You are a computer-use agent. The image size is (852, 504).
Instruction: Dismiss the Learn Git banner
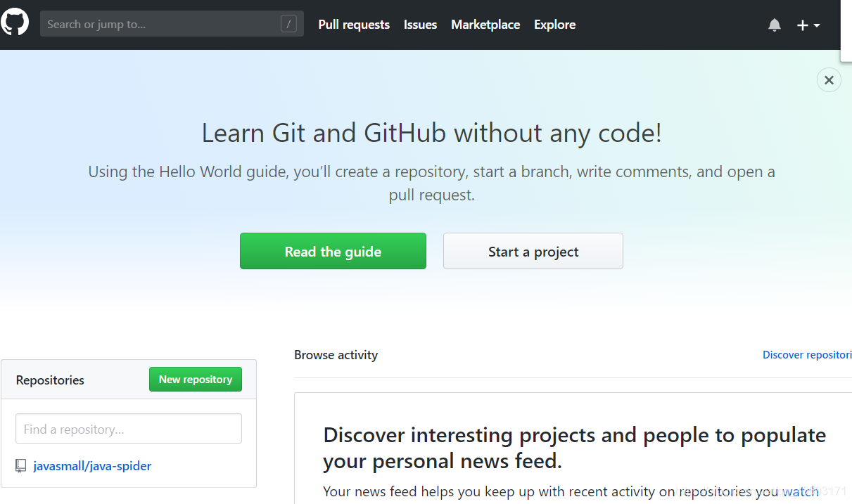829,79
